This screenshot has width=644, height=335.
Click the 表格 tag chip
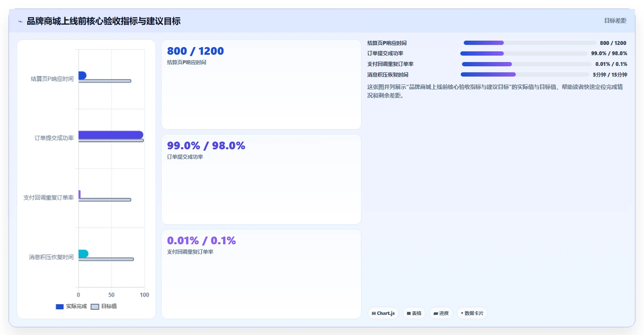(414, 313)
